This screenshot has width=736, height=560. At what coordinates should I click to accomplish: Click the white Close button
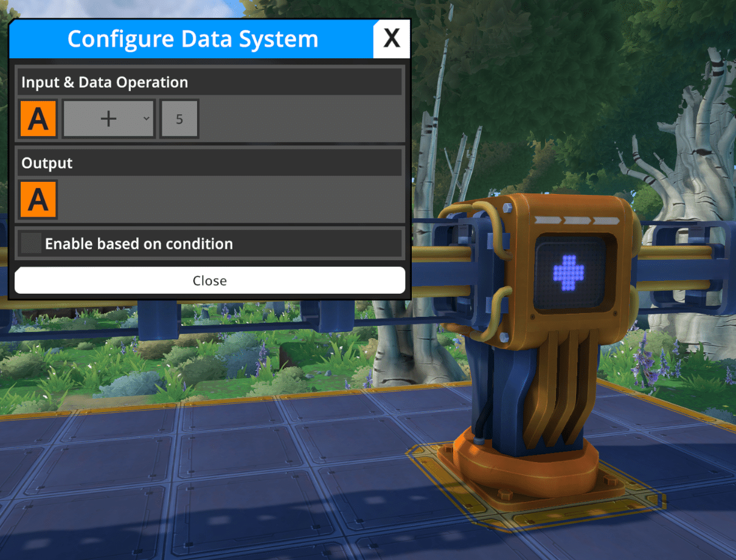coord(210,280)
